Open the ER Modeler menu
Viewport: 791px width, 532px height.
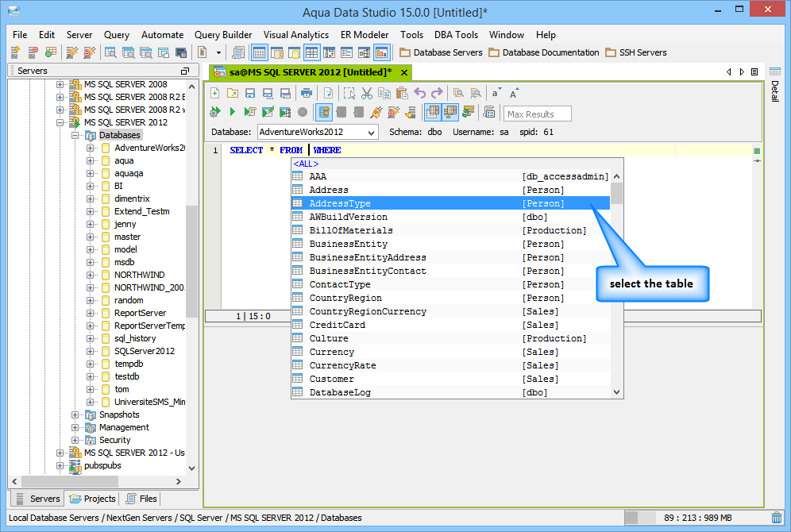[365, 35]
